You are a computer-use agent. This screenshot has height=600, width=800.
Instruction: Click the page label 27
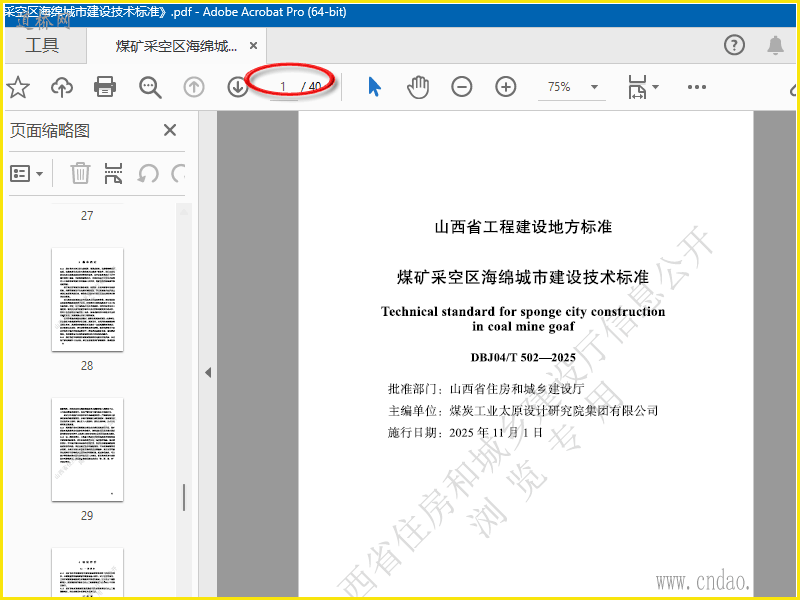[87, 215]
